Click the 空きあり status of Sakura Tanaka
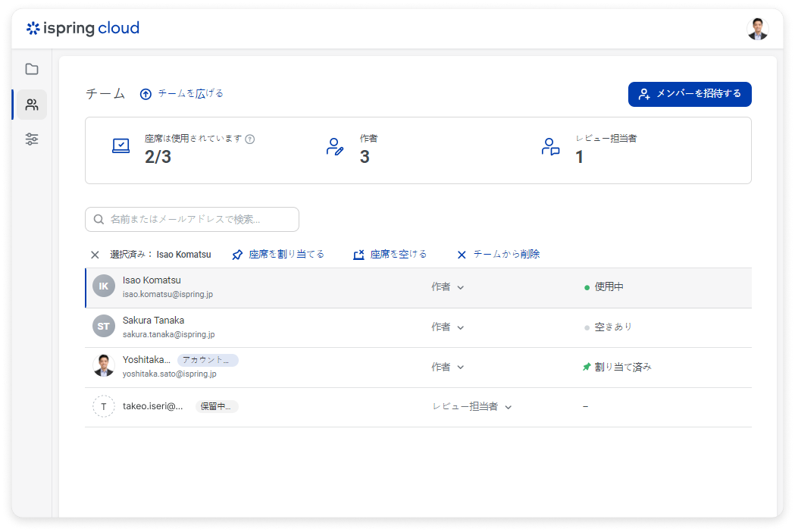Screen dimensions: 795x532 tap(608, 327)
